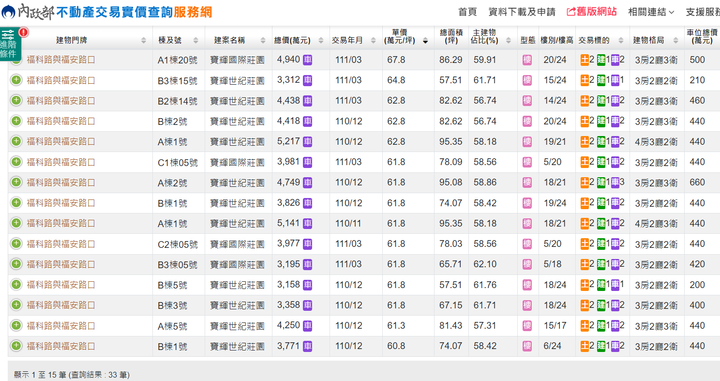Open the 相關連結 dropdown menu
This screenshot has height=381, width=720.
click(651, 12)
